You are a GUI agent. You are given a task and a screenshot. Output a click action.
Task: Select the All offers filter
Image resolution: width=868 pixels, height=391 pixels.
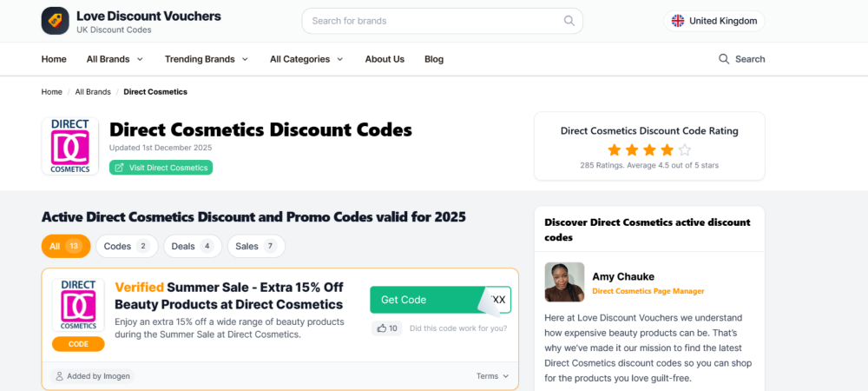[x=65, y=246]
